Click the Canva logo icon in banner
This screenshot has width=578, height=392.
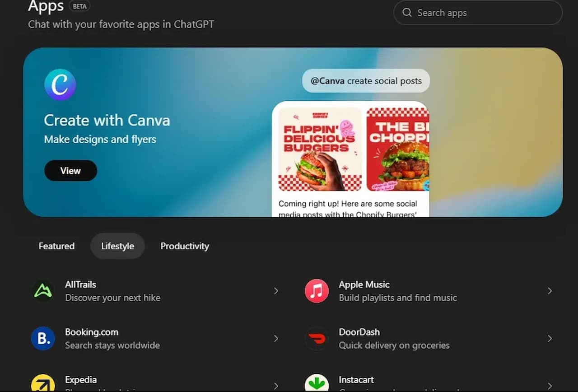[x=60, y=84]
